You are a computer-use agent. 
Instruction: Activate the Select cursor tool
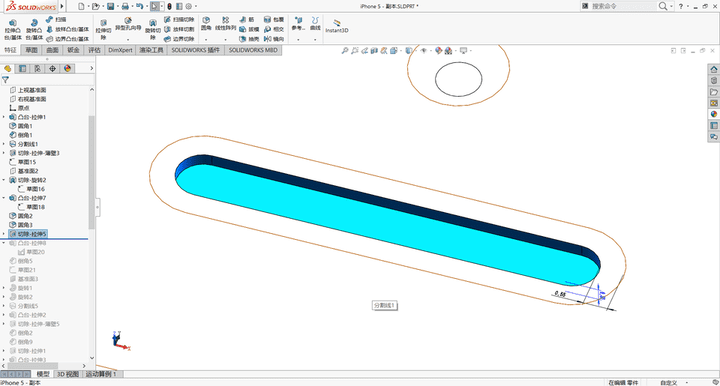155,6
